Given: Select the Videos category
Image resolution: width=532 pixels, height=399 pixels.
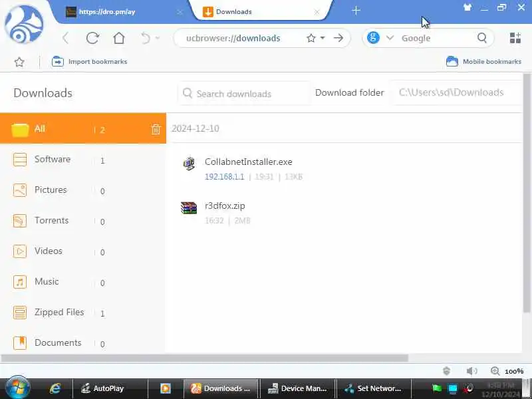Looking at the screenshot, I should pos(83,251).
